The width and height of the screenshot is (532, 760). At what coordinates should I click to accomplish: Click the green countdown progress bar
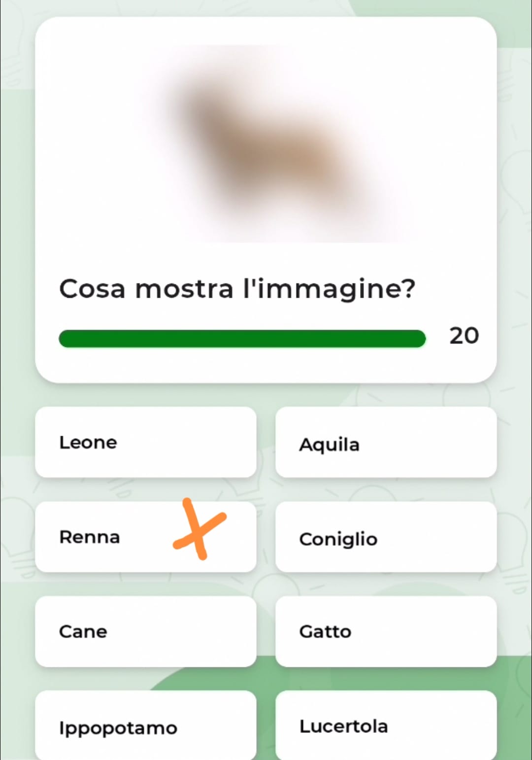click(x=242, y=339)
